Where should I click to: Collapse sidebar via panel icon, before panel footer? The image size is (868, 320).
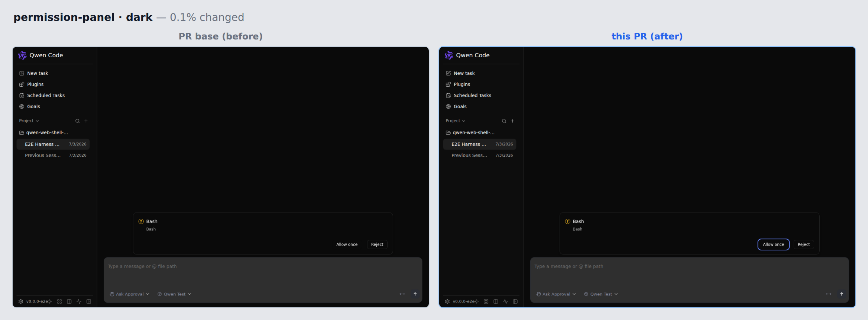89,301
